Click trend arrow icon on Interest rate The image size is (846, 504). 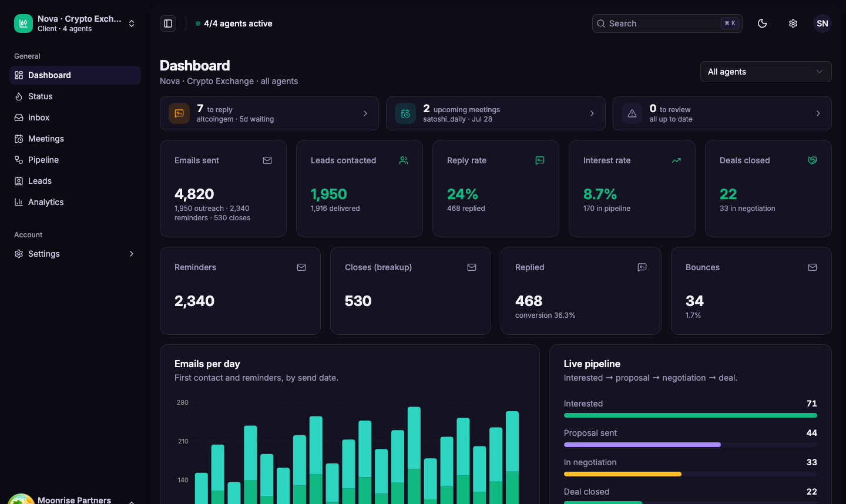click(676, 160)
